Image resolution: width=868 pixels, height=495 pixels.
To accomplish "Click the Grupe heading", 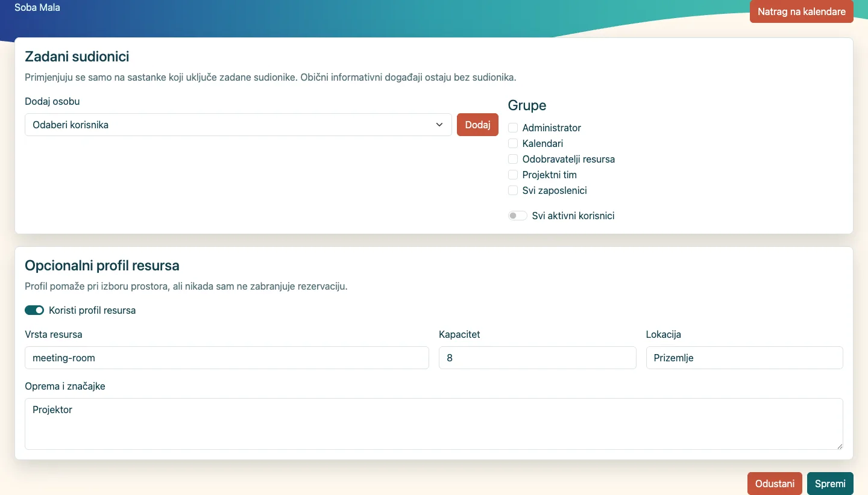I will 527,105.
